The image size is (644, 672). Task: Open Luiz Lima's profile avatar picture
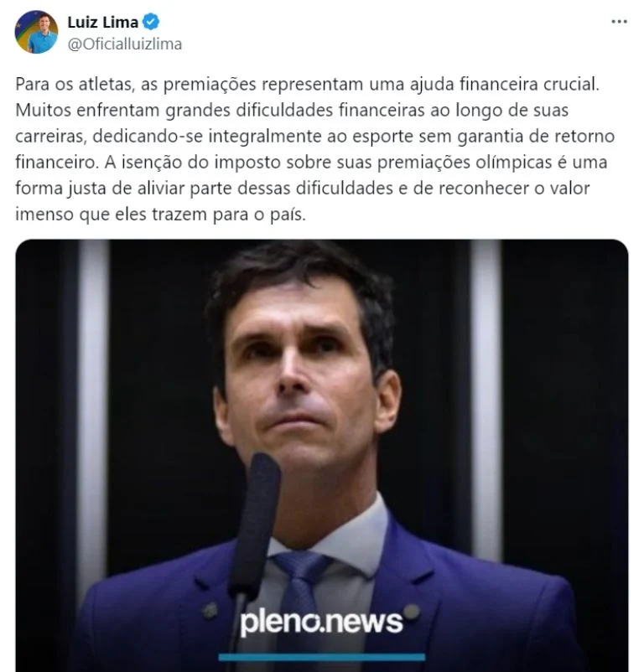tap(36, 32)
